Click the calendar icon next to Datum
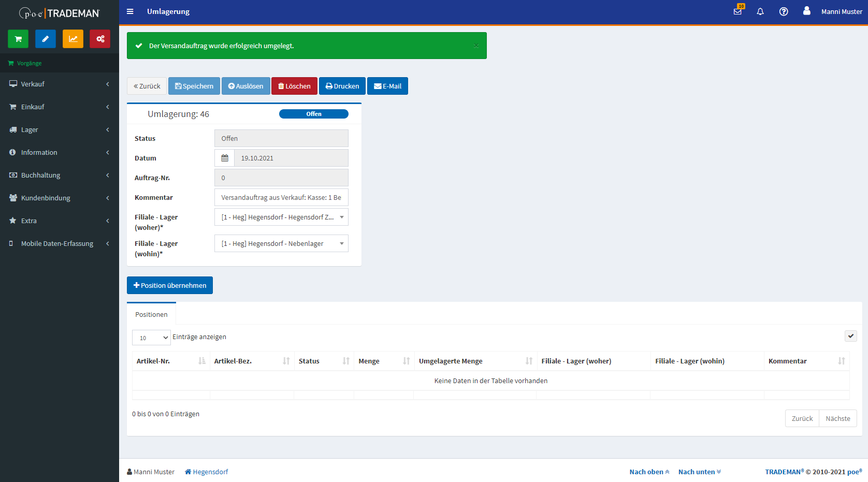Screen dimensions: 868x482 225,158
